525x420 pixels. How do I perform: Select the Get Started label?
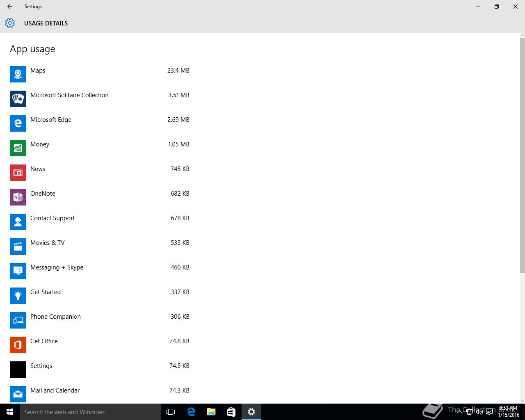click(46, 292)
